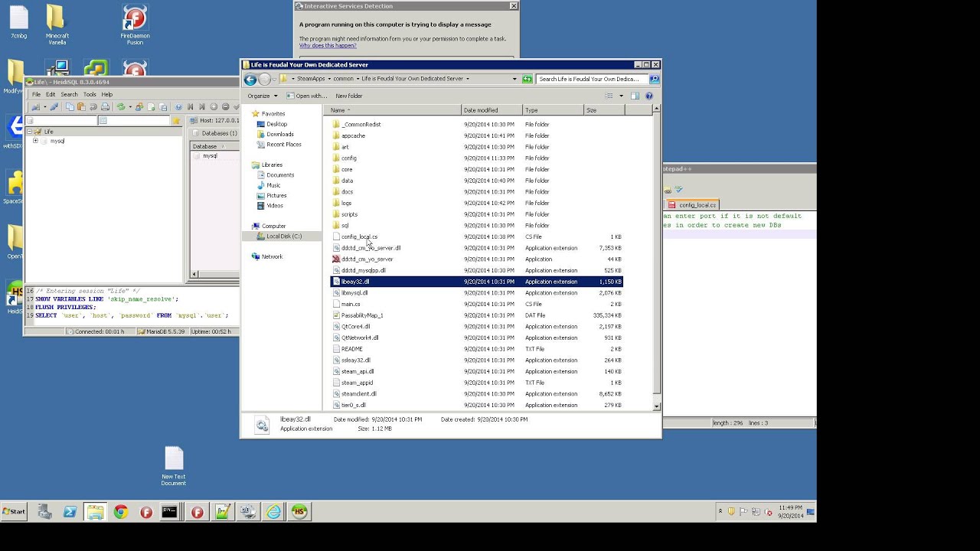980x551 pixels.
Task: Open the HeidiSQL Tools menu
Action: click(x=89, y=94)
